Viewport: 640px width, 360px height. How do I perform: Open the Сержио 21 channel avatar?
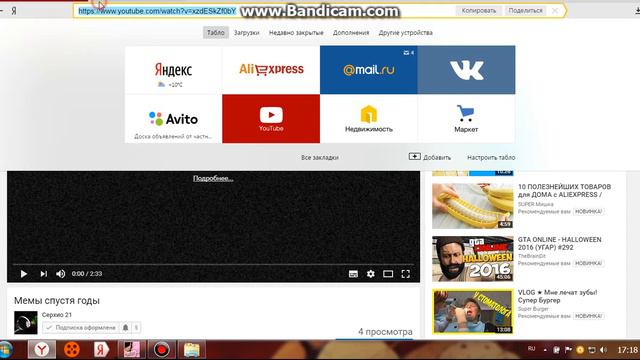pos(26,322)
